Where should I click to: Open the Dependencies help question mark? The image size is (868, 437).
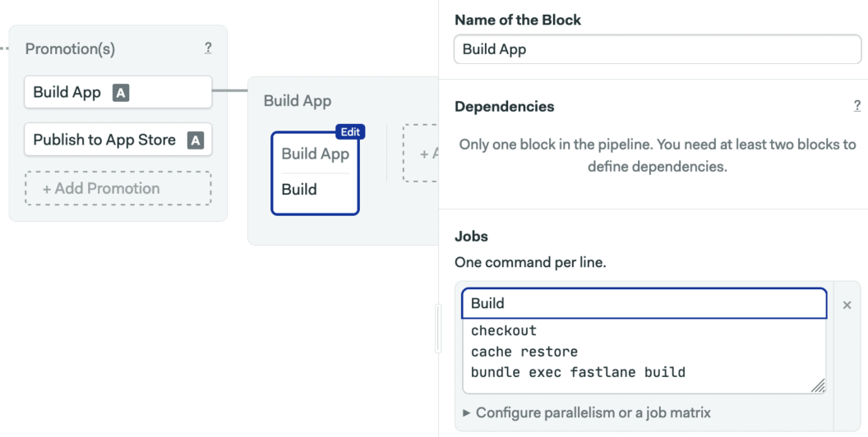coord(857,106)
